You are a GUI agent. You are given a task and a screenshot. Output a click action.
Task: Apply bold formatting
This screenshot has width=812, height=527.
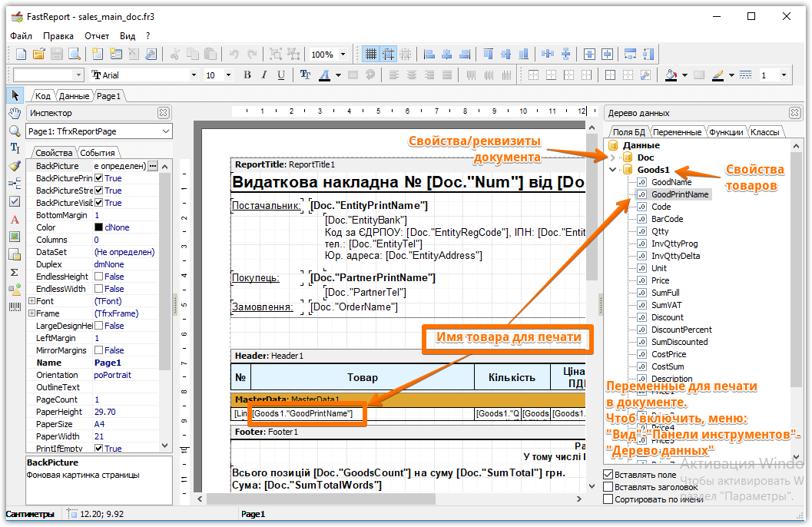coord(247,75)
